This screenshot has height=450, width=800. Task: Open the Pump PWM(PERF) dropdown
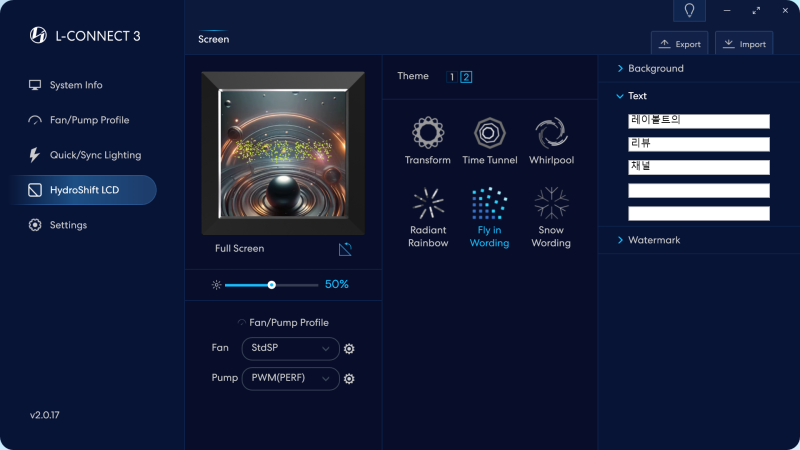click(x=290, y=379)
